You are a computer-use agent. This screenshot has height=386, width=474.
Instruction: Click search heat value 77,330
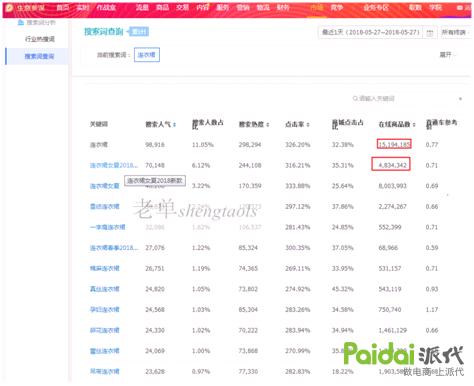[248, 372]
